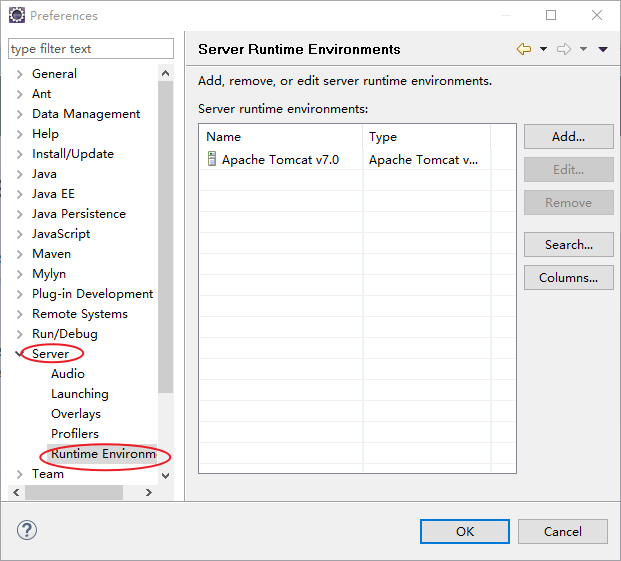Select the Apache Tomcat v7.0 server icon
Image resolution: width=621 pixels, height=561 pixels.
(212, 159)
